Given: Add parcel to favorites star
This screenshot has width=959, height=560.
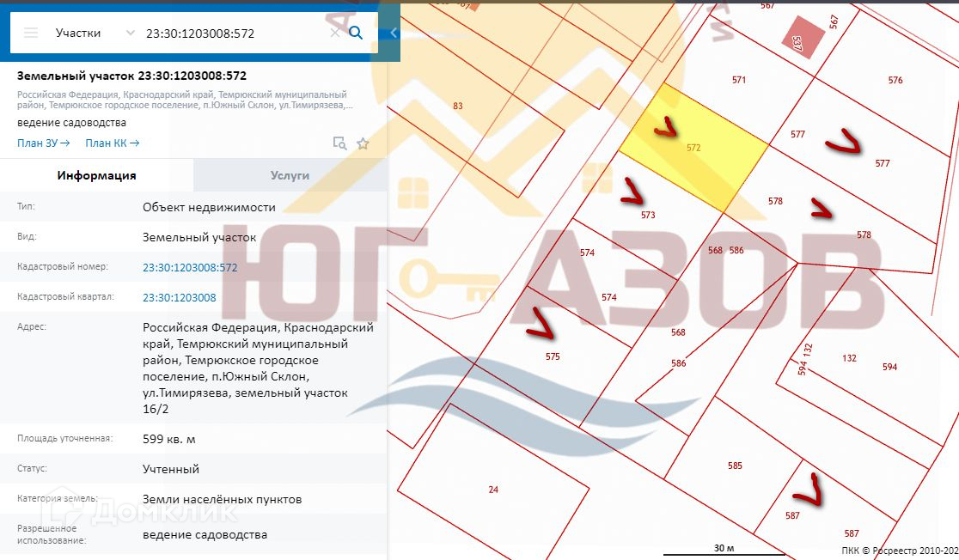Looking at the screenshot, I should point(363,143).
